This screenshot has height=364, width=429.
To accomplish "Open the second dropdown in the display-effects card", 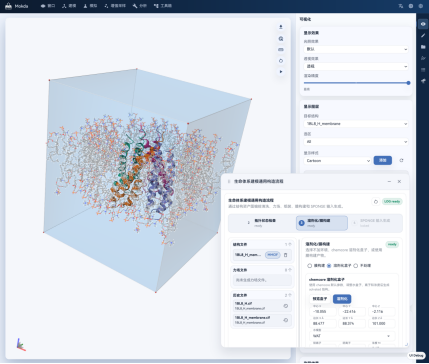I will point(356,66).
